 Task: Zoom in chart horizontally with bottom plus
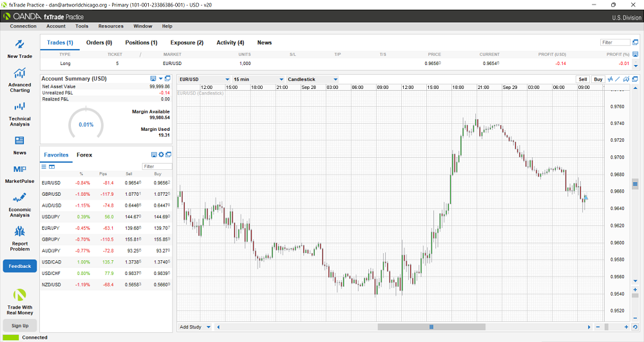click(x=627, y=327)
